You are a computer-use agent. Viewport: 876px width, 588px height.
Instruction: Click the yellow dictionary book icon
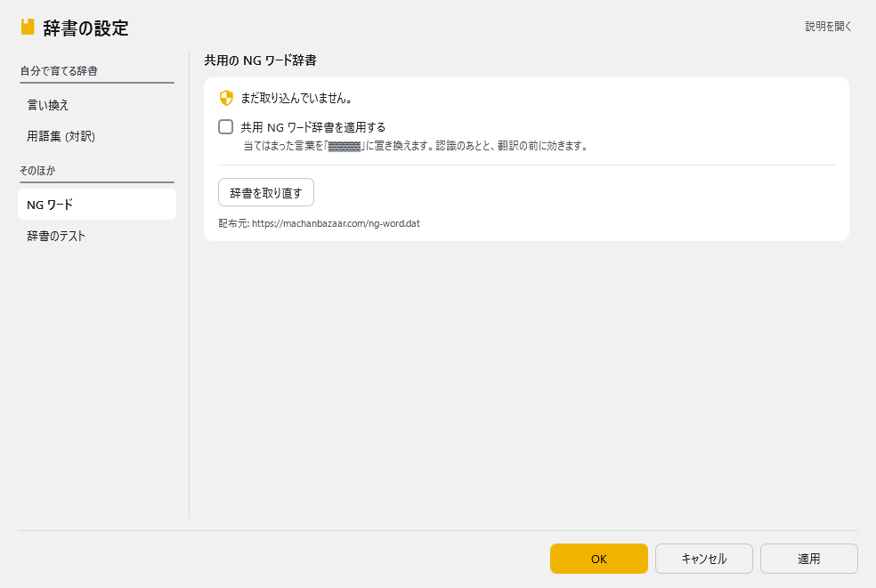[28, 27]
